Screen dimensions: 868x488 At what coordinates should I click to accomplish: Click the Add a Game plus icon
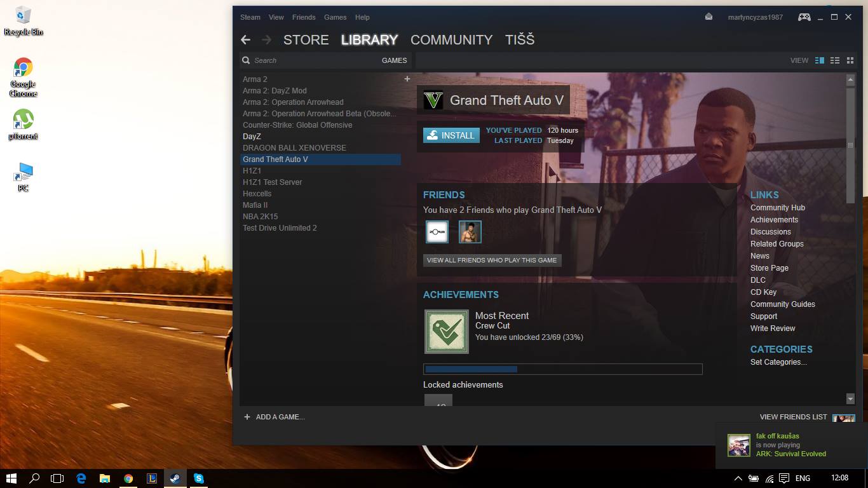tap(247, 417)
